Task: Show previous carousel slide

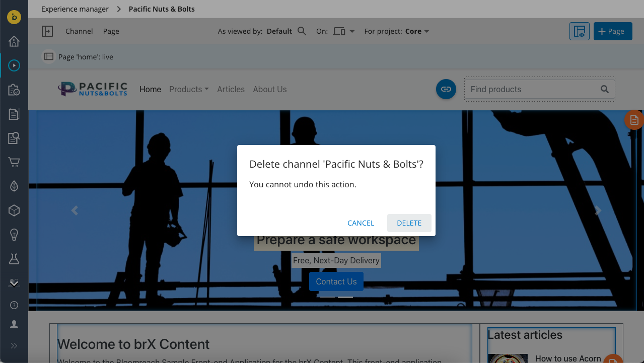Action: pyautogui.click(x=75, y=210)
